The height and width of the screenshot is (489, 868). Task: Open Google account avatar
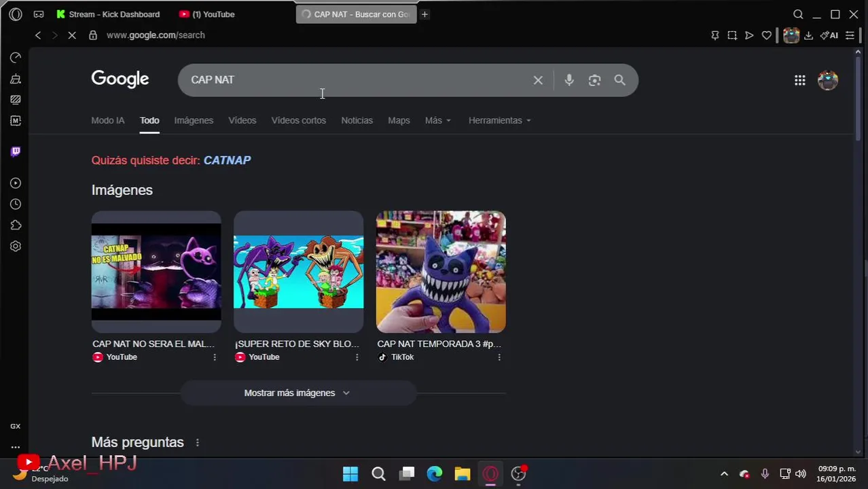point(828,80)
